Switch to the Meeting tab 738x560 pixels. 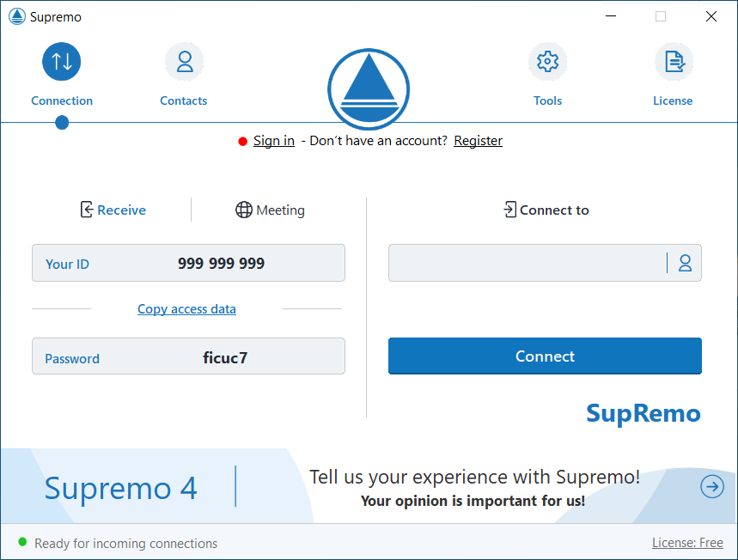(x=270, y=209)
